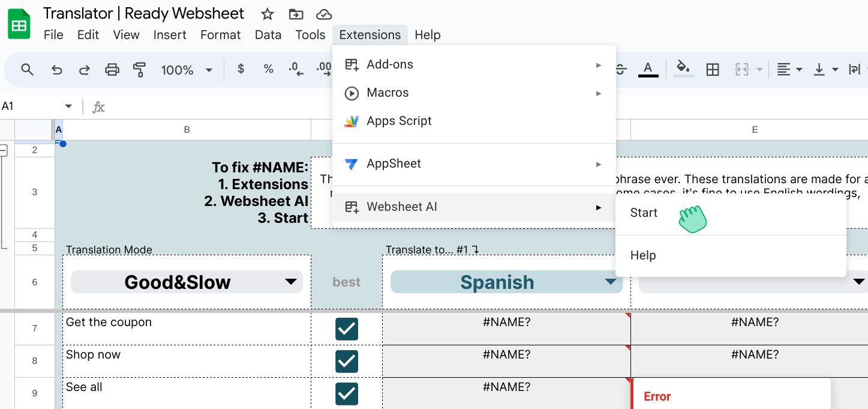
Task: Print the spreadsheet
Action: click(x=112, y=70)
